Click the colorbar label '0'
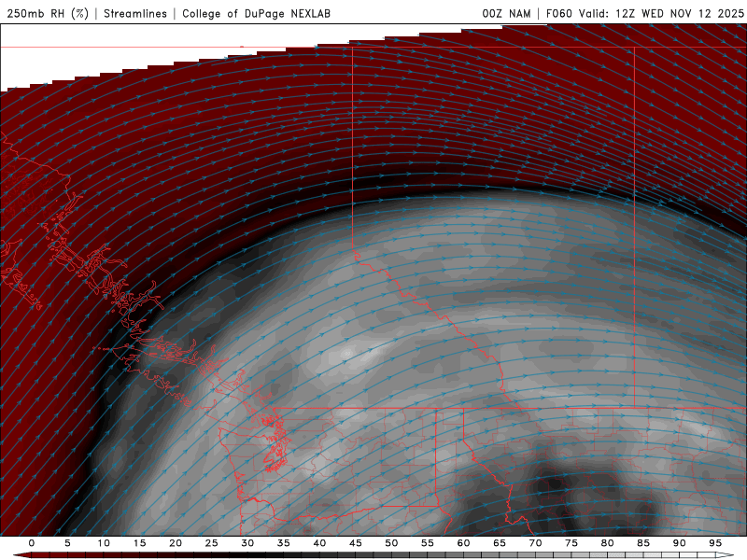Viewport: 747px width, 560px height. 32,543
